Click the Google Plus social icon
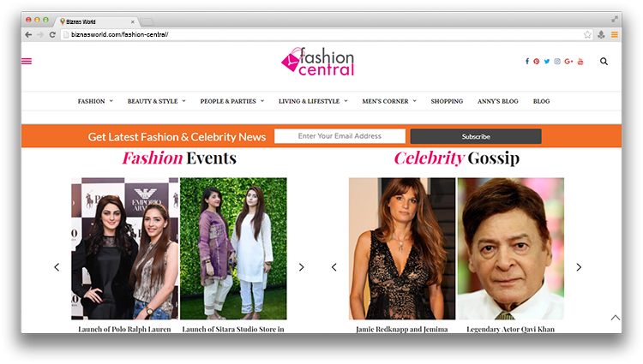 click(x=568, y=62)
